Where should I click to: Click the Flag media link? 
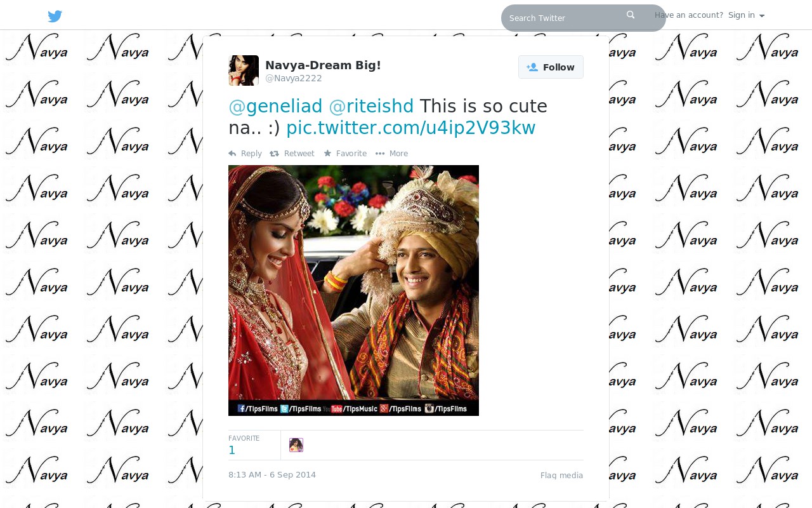(561, 476)
